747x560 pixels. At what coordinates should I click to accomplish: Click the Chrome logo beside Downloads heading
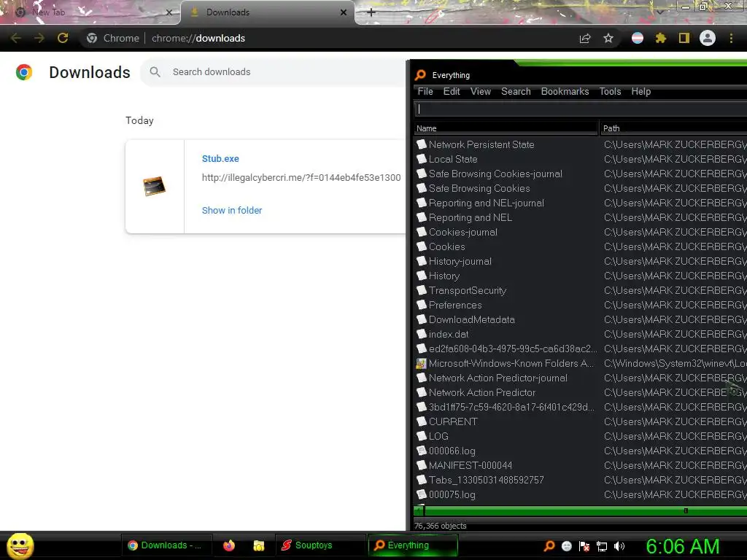click(24, 72)
